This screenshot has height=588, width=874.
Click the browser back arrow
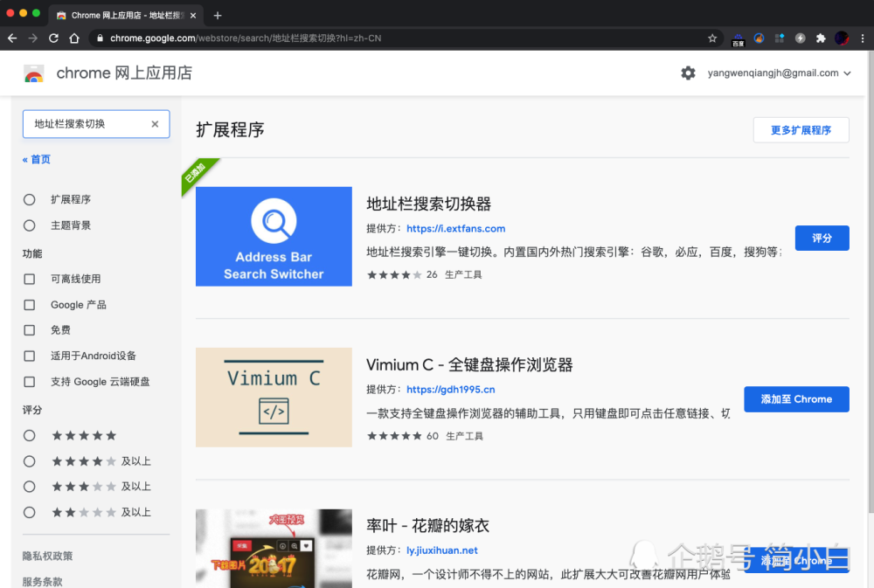tap(12, 38)
